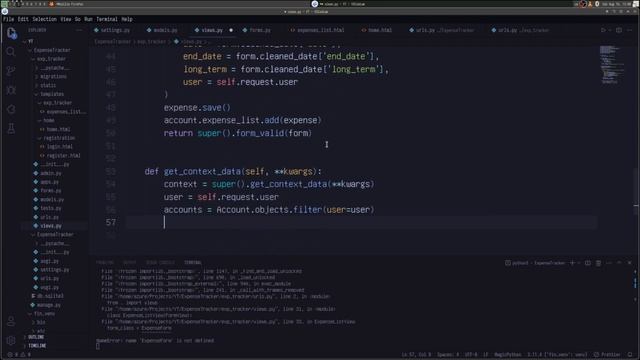Viewport: 640px width, 360px height.
Task: Click the Explorer more actions ellipsis
Action: [79, 30]
